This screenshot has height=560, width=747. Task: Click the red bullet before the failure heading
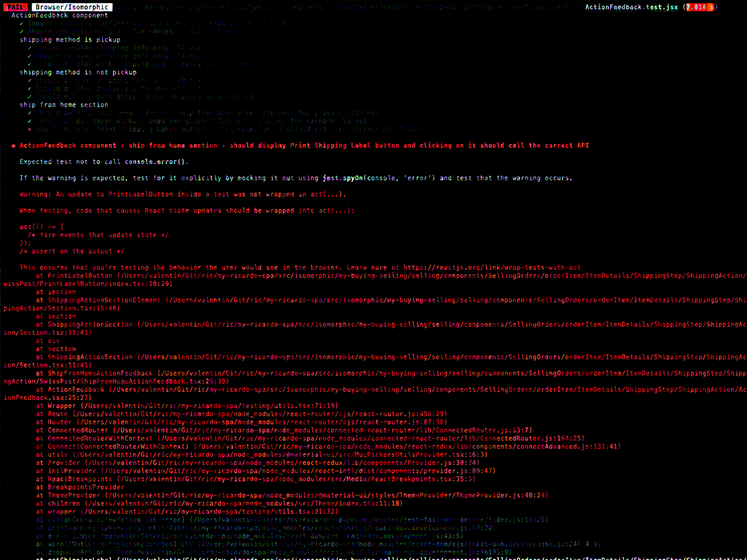pos(13,146)
